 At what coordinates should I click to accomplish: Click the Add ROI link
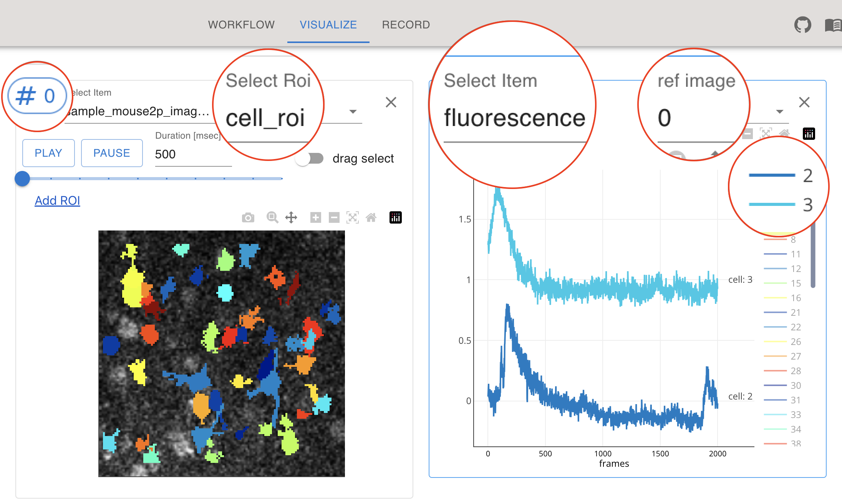coord(57,201)
